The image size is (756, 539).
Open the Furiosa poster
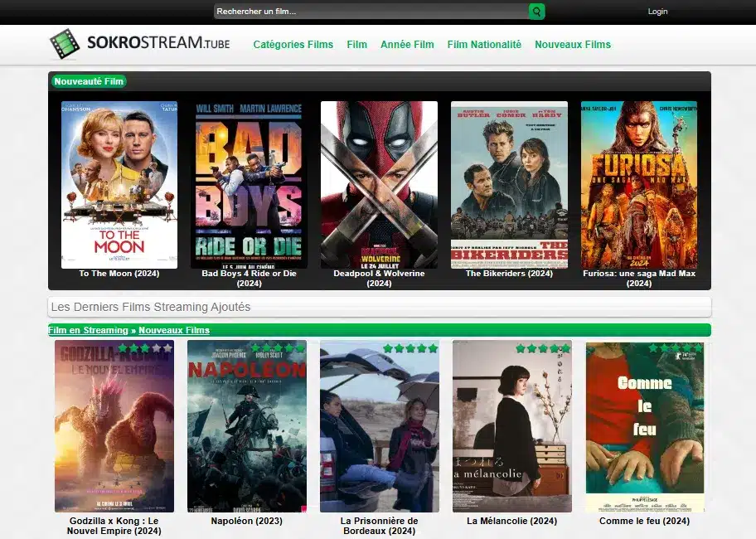pyautogui.click(x=639, y=185)
